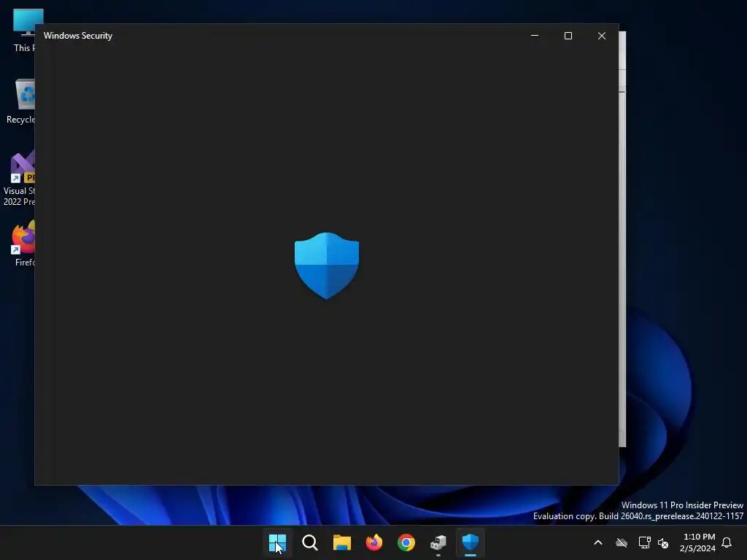747x560 pixels.
Task: Open the clock showing 1:10 PM
Action: pos(698,542)
